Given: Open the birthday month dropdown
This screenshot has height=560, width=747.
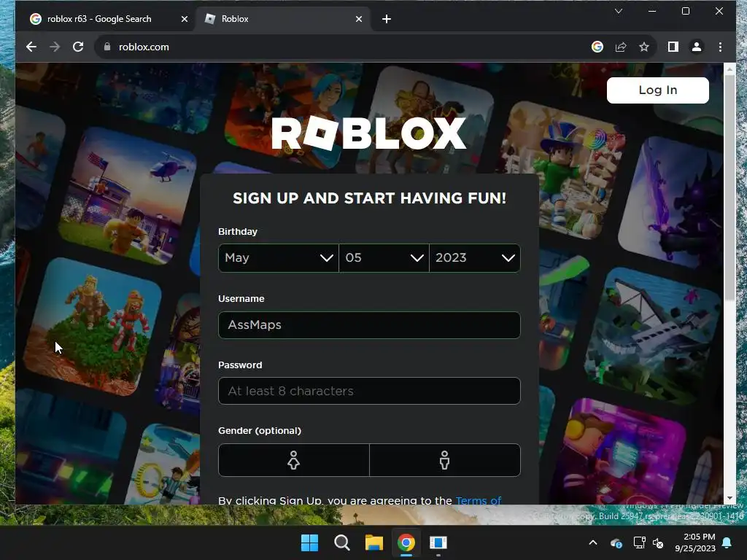Looking at the screenshot, I should click(x=278, y=258).
